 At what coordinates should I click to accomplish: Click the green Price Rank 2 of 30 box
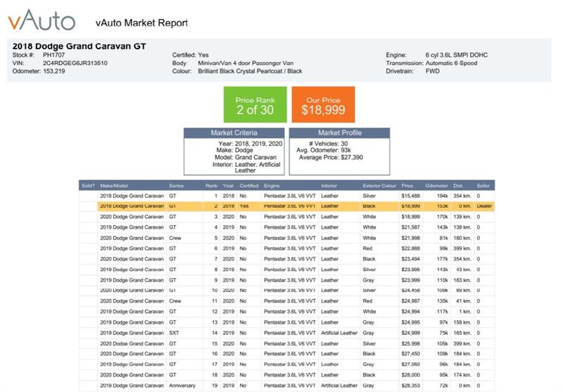pyautogui.click(x=255, y=104)
